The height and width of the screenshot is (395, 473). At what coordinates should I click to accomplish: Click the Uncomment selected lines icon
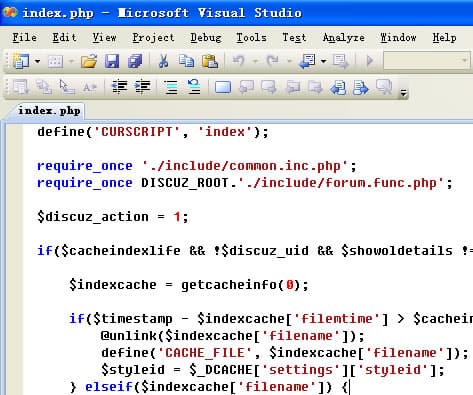pyautogui.click(x=194, y=87)
